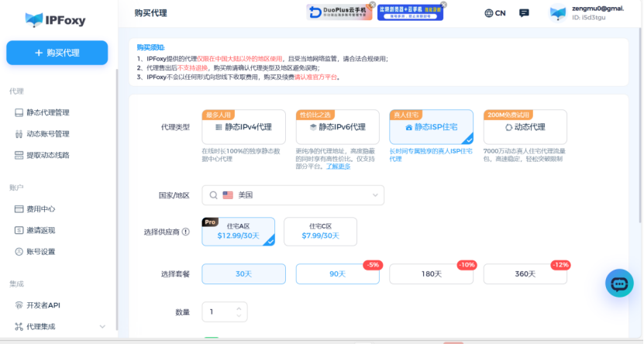
Task: Click the globe language icon
Action: pyautogui.click(x=488, y=13)
